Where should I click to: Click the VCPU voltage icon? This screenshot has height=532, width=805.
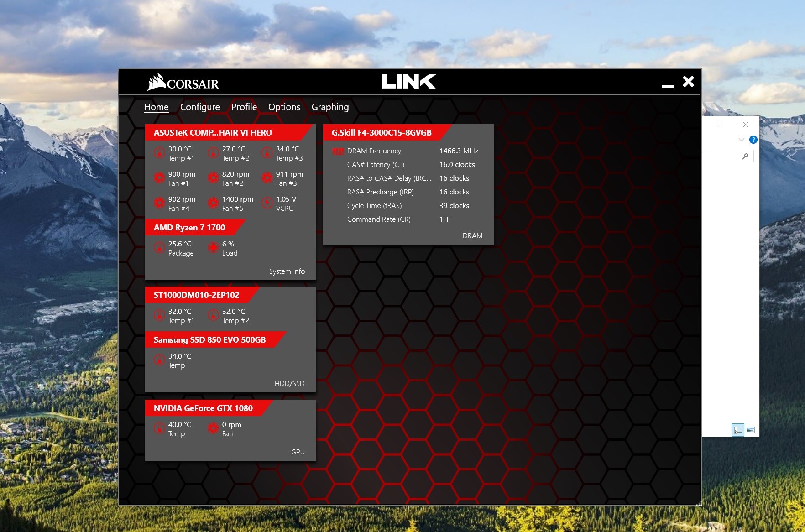coord(267,203)
